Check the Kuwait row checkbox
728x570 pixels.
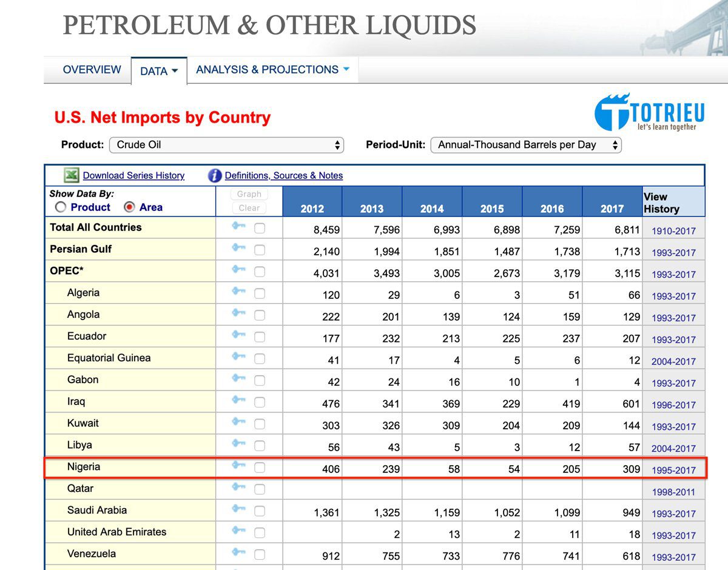[260, 424]
